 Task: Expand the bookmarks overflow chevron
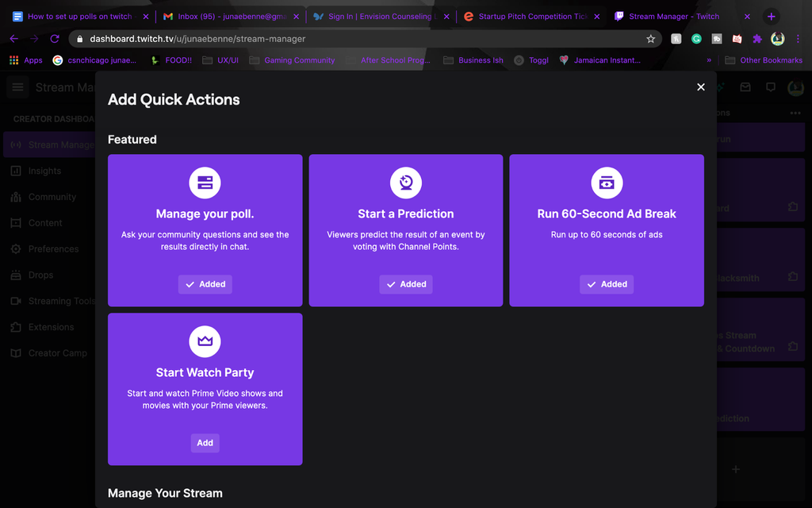point(708,60)
